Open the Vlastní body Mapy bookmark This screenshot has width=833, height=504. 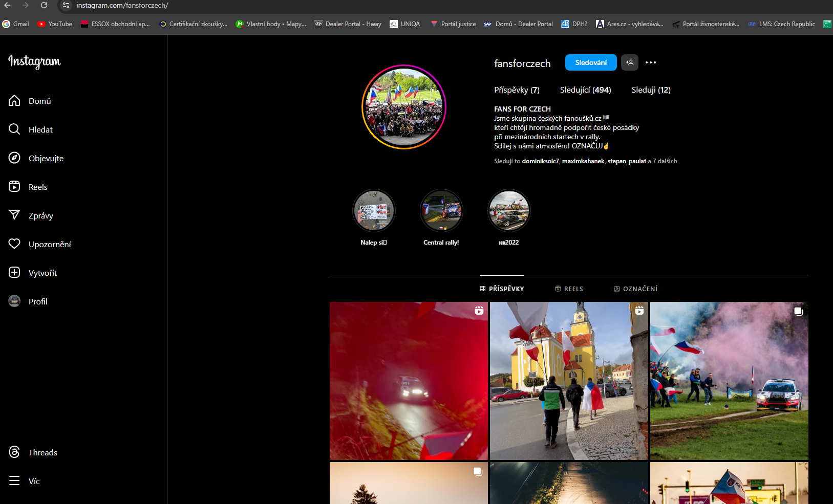(271, 24)
